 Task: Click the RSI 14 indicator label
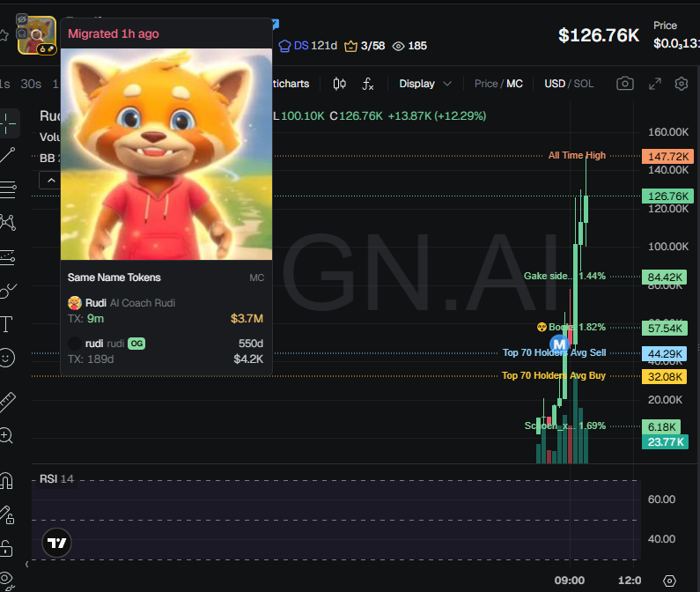[x=56, y=479]
